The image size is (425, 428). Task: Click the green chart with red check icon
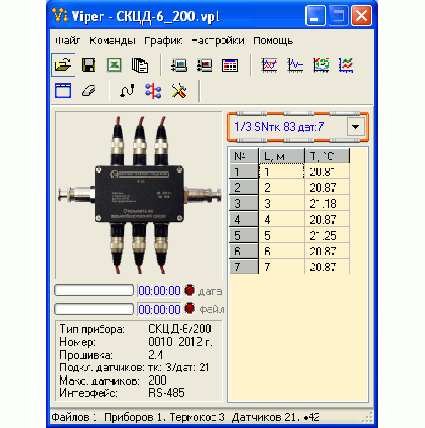point(346,65)
